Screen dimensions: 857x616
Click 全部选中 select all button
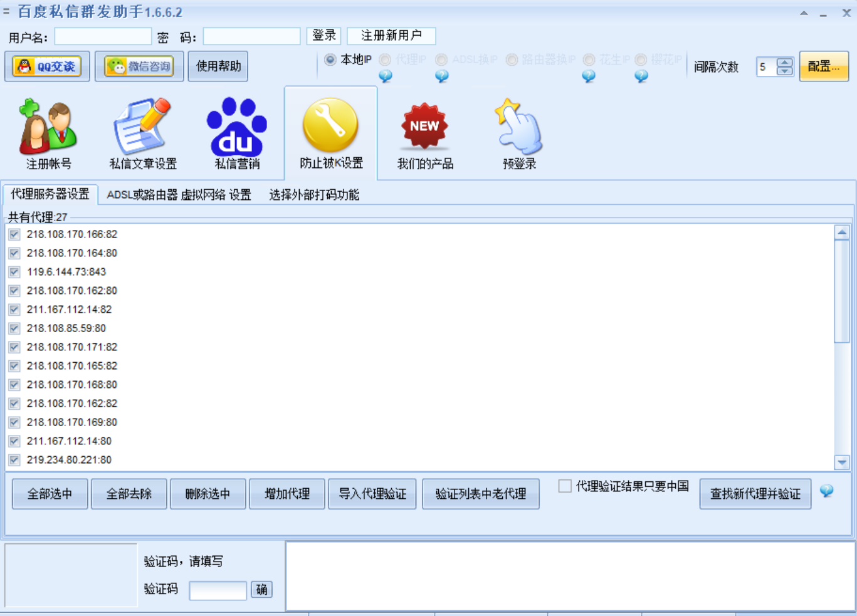(x=50, y=494)
